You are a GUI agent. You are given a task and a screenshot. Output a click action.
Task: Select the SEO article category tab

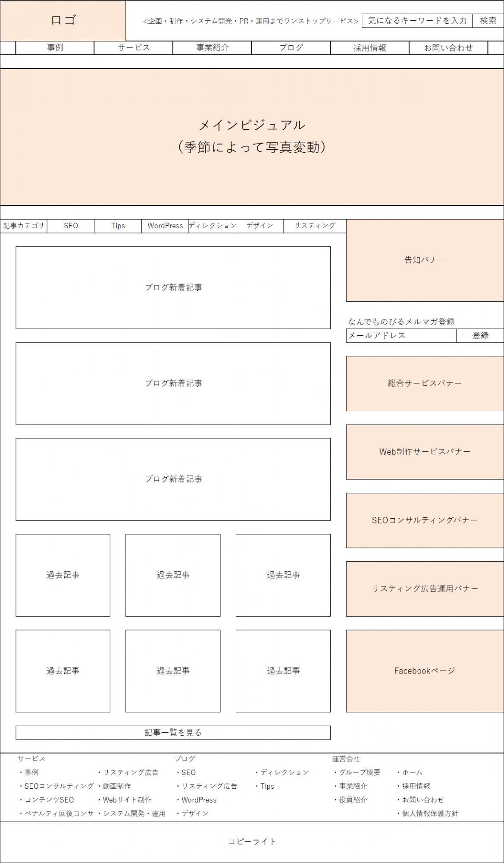tap(71, 226)
